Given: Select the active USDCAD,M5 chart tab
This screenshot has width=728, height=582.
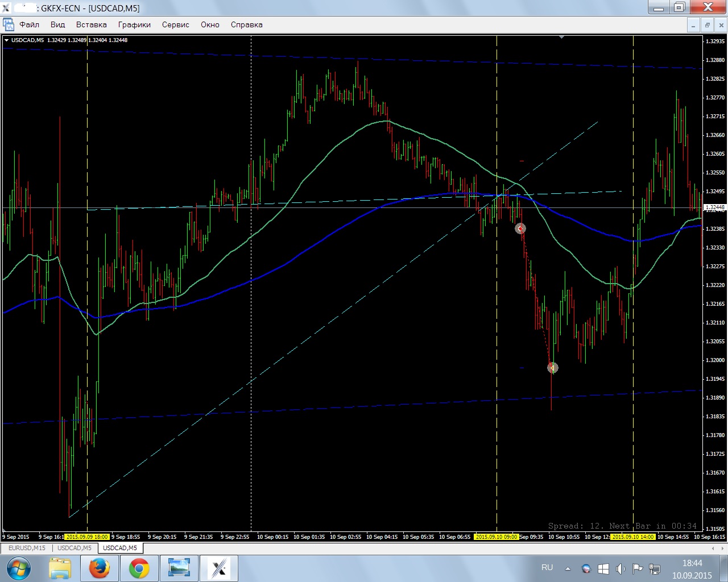Looking at the screenshot, I should coord(120,548).
